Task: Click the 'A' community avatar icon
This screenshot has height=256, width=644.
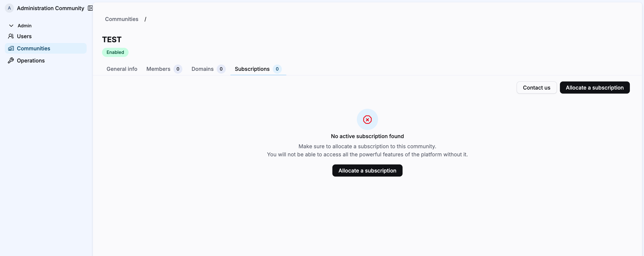Action: [9, 8]
